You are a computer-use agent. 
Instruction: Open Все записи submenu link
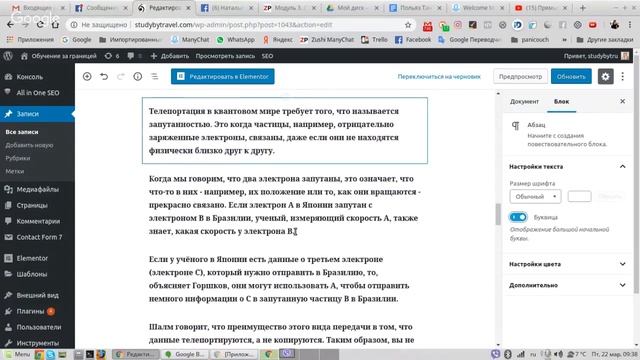(22, 132)
